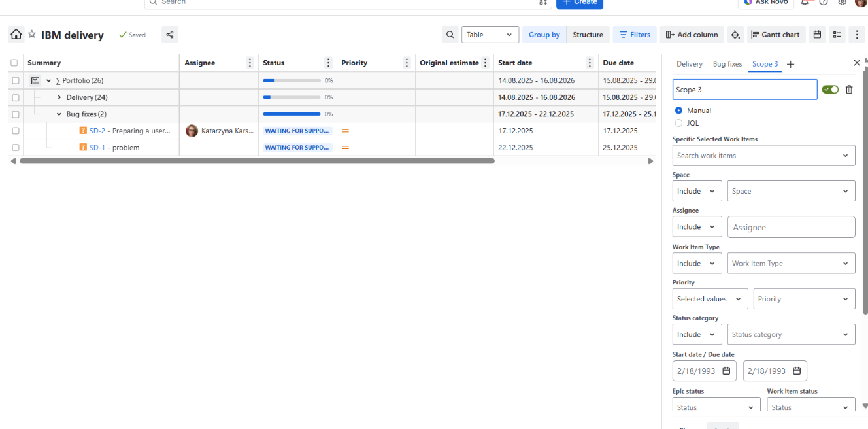Open the Table view dropdown
The height and width of the screenshot is (429, 868).
coord(490,35)
